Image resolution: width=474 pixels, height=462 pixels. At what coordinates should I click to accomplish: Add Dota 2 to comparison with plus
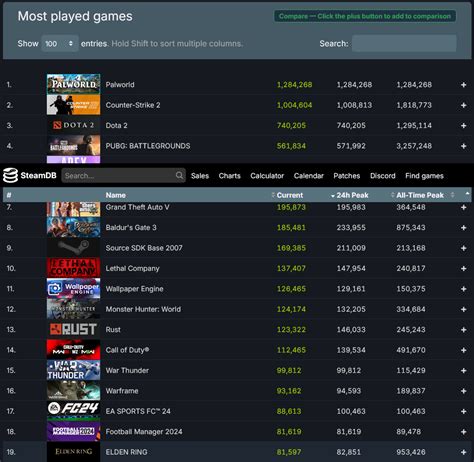(463, 126)
